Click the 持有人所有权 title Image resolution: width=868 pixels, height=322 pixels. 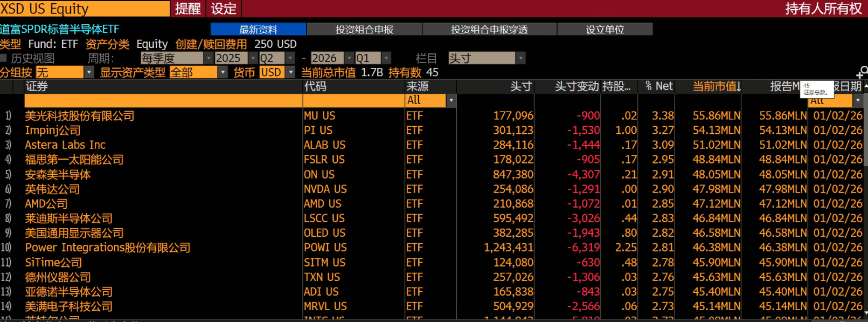[823, 9]
